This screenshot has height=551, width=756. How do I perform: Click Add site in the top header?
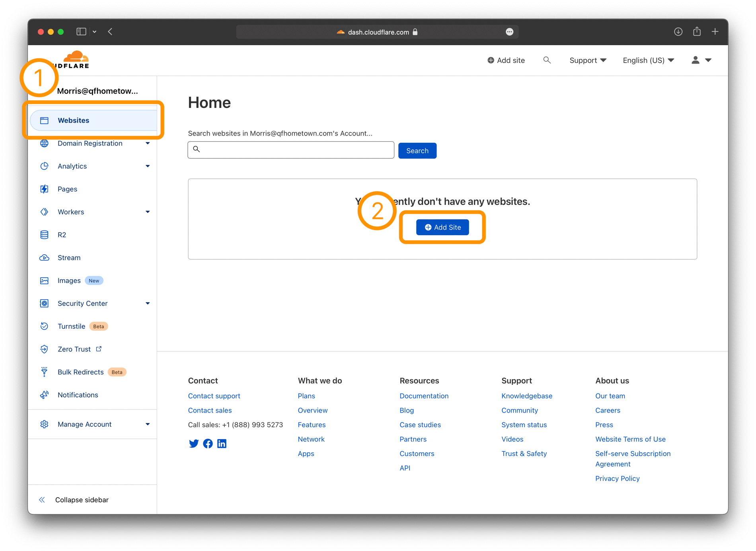[x=506, y=60]
